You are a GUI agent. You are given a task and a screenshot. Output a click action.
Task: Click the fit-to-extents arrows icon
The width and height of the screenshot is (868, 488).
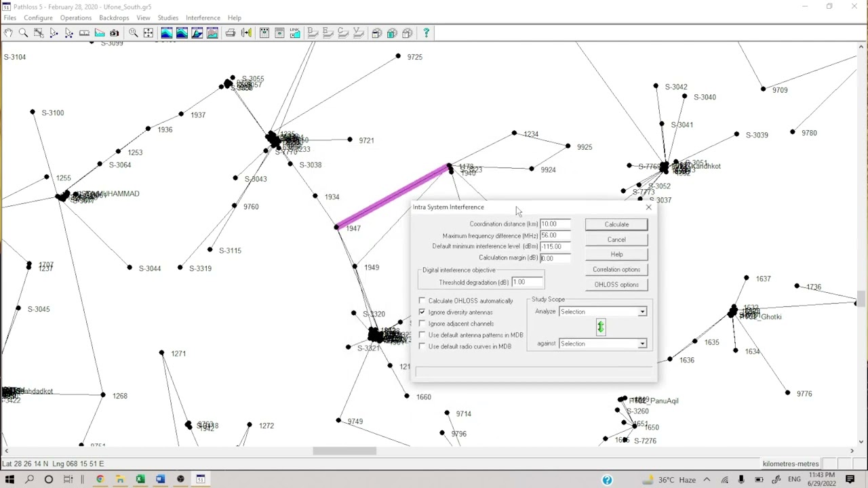coord(148,33)
